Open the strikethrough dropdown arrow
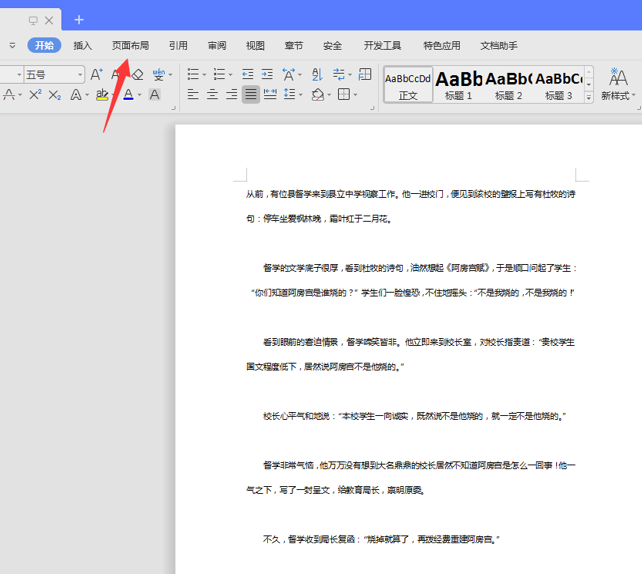The image size is (642, 574). tap(20, 95)
